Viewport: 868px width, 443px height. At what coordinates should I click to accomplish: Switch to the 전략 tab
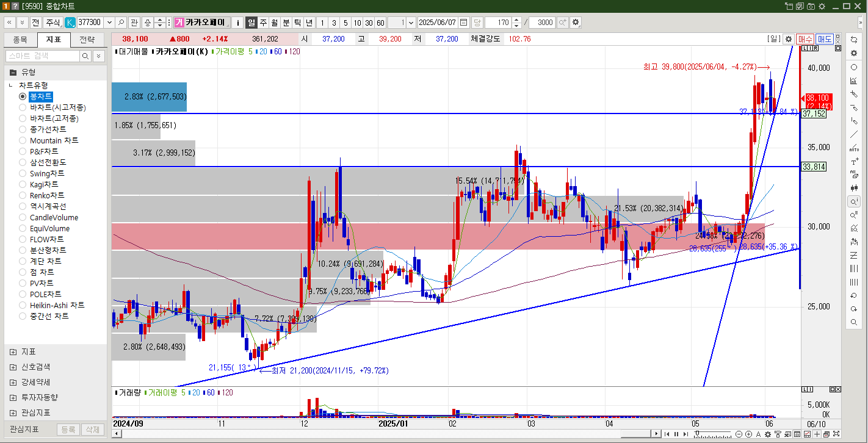(87, 40)
